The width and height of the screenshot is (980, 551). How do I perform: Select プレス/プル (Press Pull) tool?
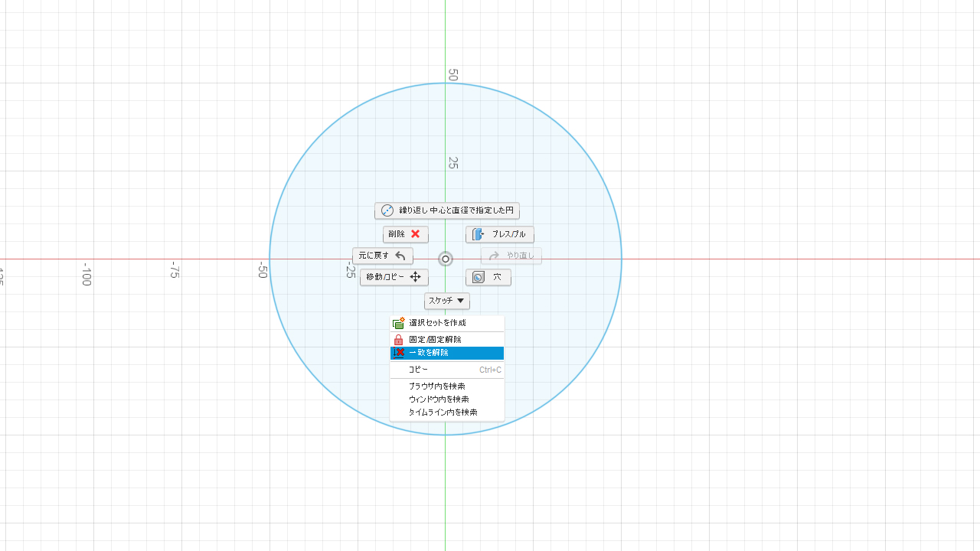(499, 234)
